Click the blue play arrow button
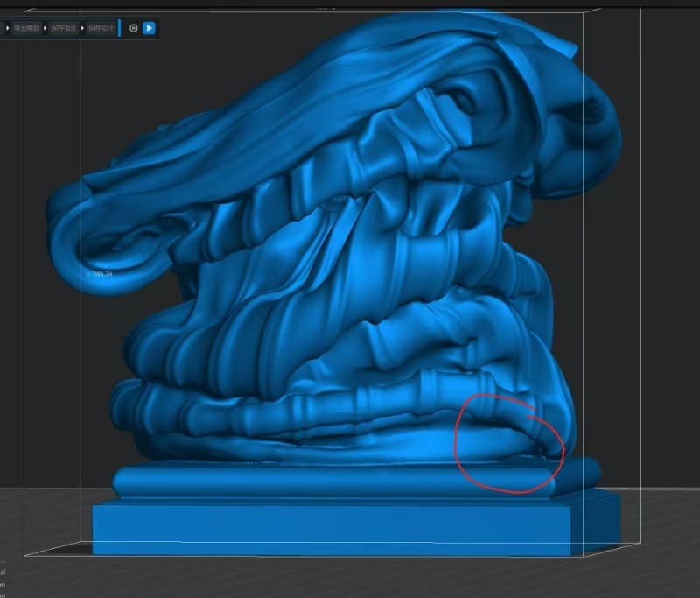 (x=150, y=28)
